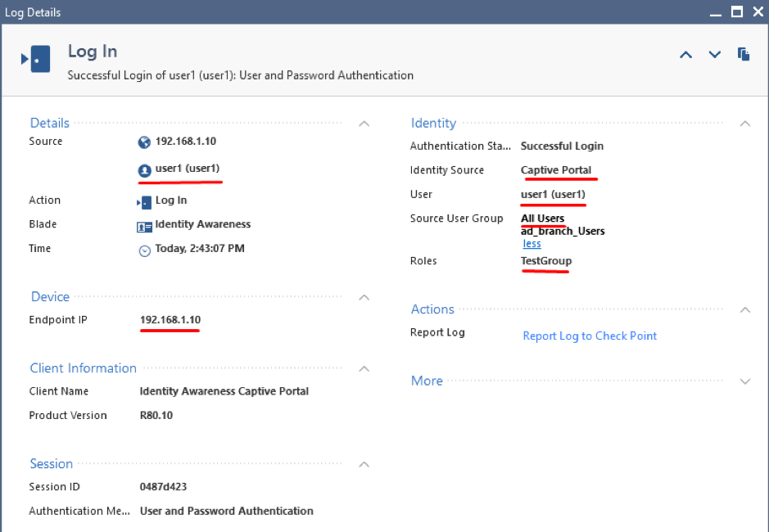Screen dimensions: 769x532
Task: Copy log details with the copy icon
Action: point(744,54)
